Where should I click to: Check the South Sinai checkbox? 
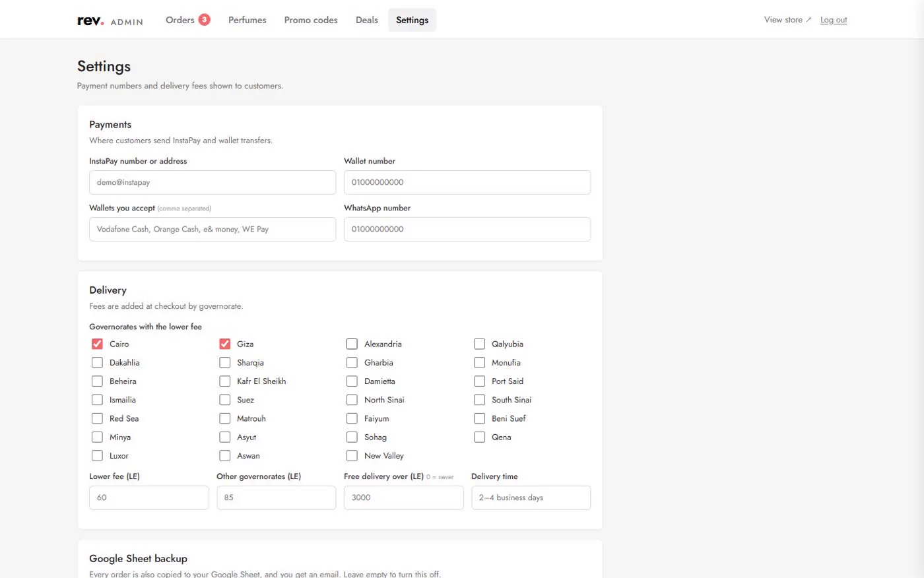pyautogui.click(x=480, y=400)
